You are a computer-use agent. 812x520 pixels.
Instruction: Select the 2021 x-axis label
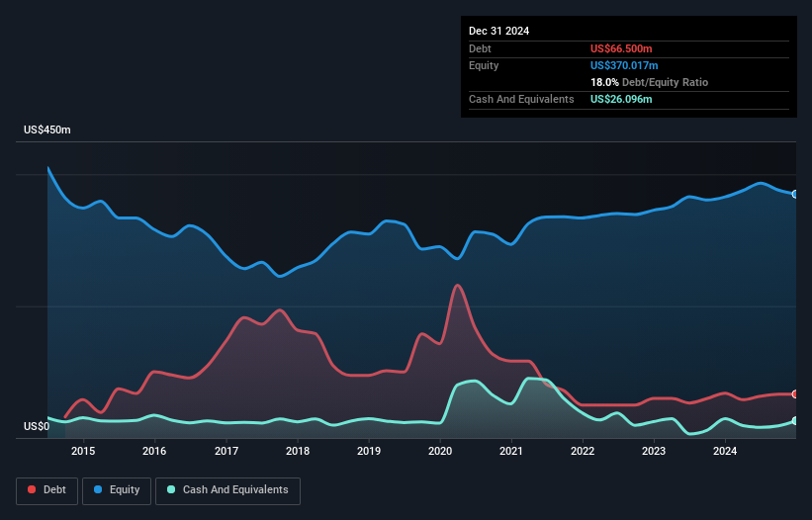[x=511, y=451]
